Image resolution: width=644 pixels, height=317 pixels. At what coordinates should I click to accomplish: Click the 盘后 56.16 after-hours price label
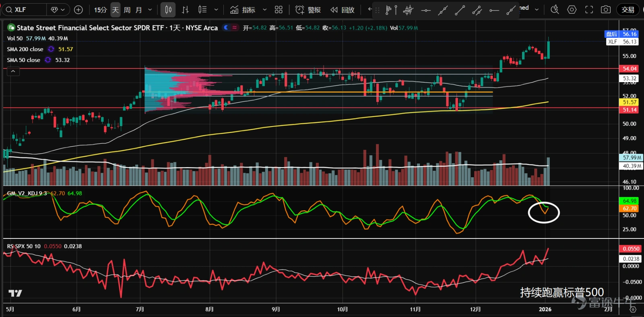(x=622, y=34)
